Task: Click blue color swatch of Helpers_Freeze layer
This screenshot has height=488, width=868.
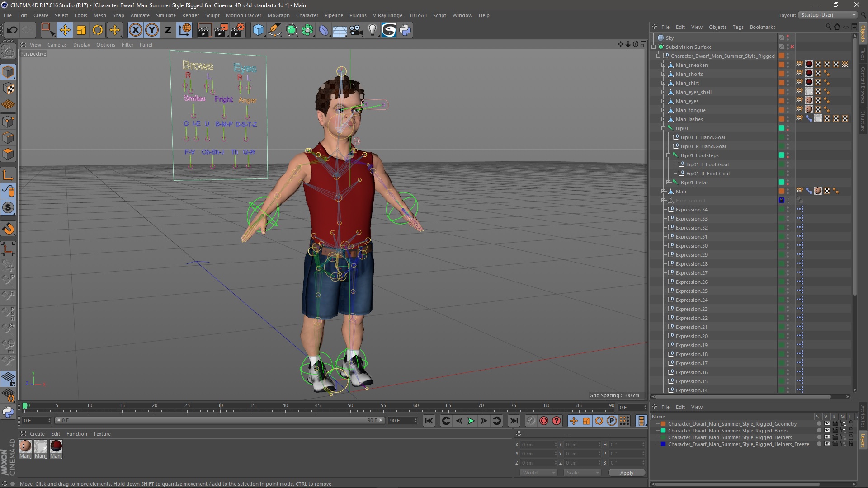Action: tap(663, 444)
